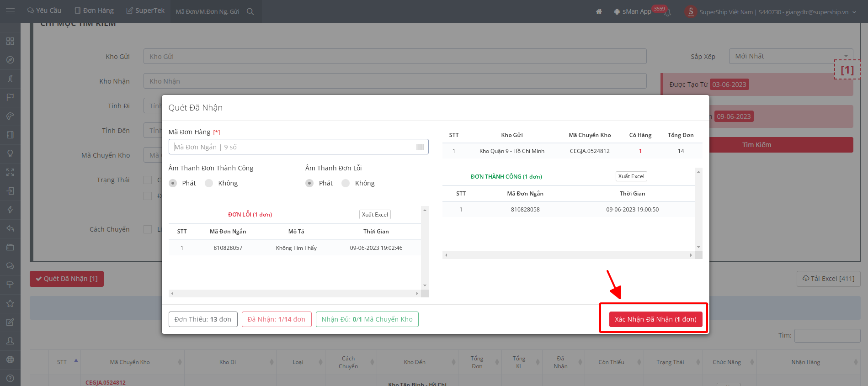The image size is (868, 386).
Task: Open the lightning bolt icon in sidebar
Action: click(10, 210)
